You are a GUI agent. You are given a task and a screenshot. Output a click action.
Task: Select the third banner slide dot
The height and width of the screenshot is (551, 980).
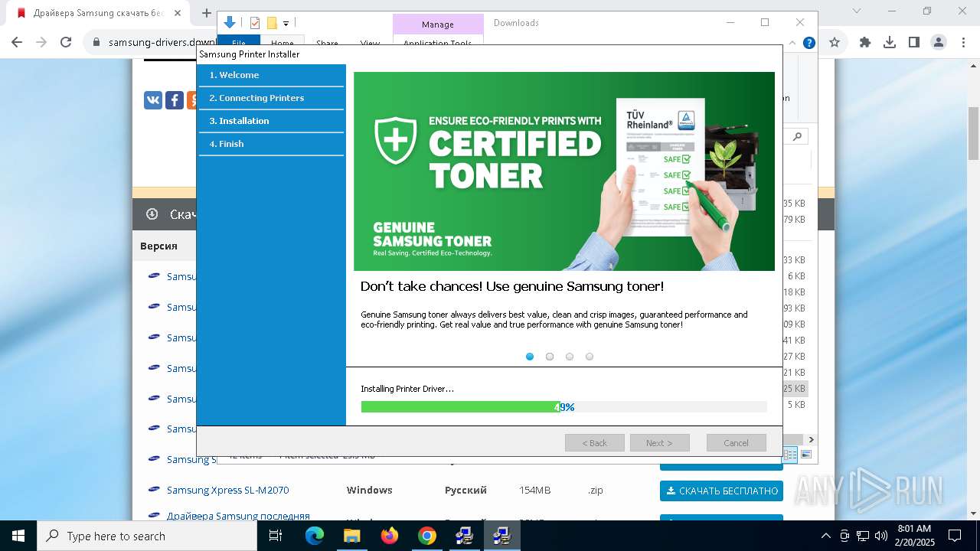[x=570, y=357]
